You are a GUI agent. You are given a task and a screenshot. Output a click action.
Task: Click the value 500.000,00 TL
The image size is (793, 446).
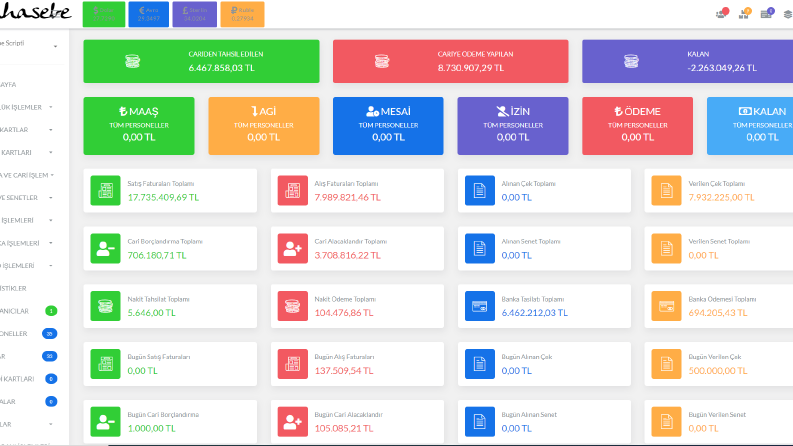pos(718,371)
